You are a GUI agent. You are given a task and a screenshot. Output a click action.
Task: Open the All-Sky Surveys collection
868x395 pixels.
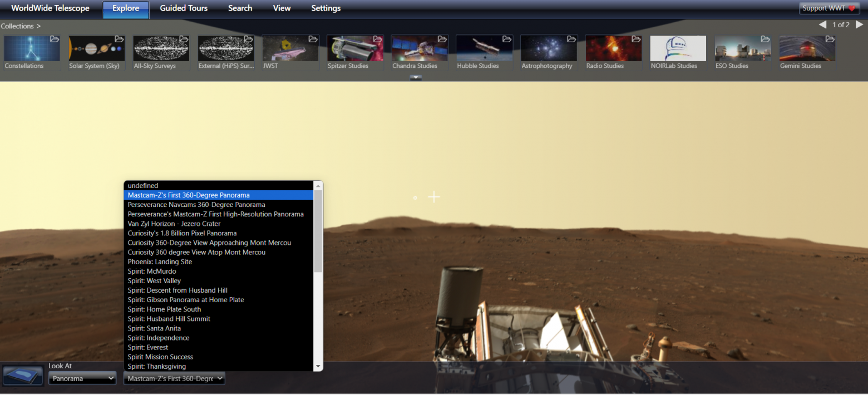[161, 53]
